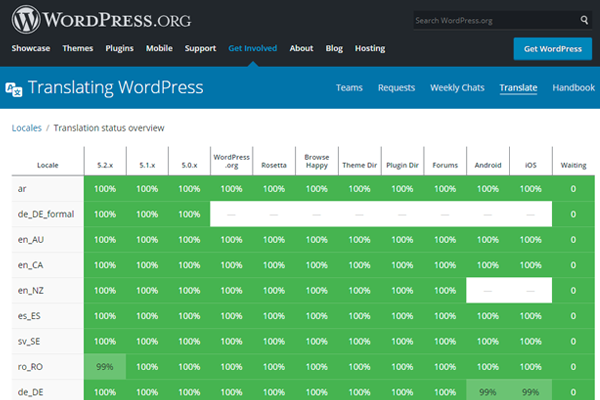This screenshot has width=600, height=400.
Task: Click the Rosetta column header
Action: 274,165
